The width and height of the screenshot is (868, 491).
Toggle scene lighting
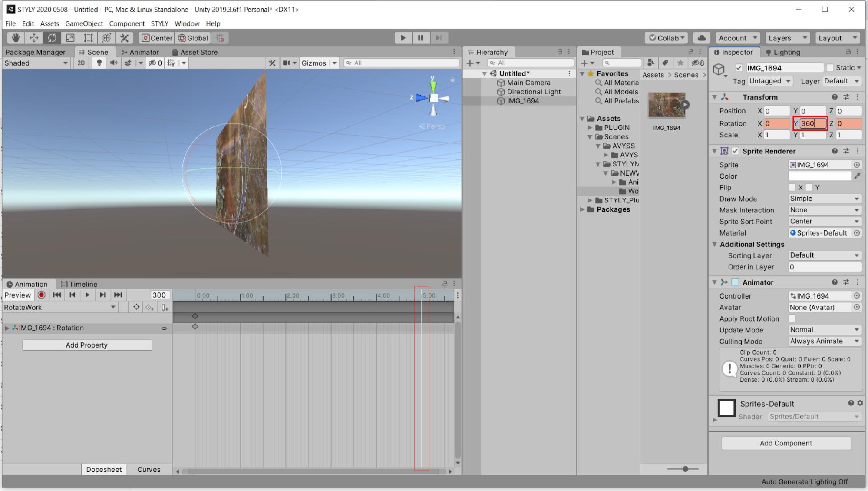click(99, 63)
